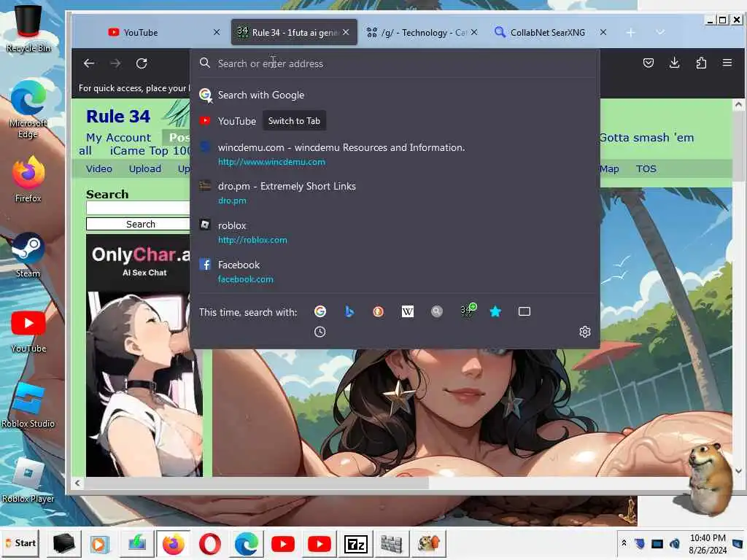Open the iCame Top 100 link
Image resolution: width=747 pixels, height=560 pixels.
[x=150, y=151]
